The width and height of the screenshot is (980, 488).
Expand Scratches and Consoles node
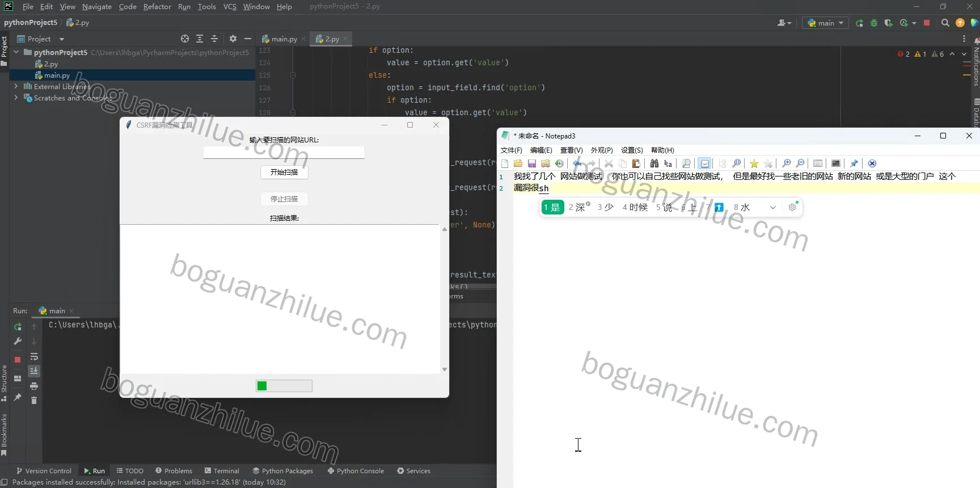pyautogui.click(x=16, y=98)
